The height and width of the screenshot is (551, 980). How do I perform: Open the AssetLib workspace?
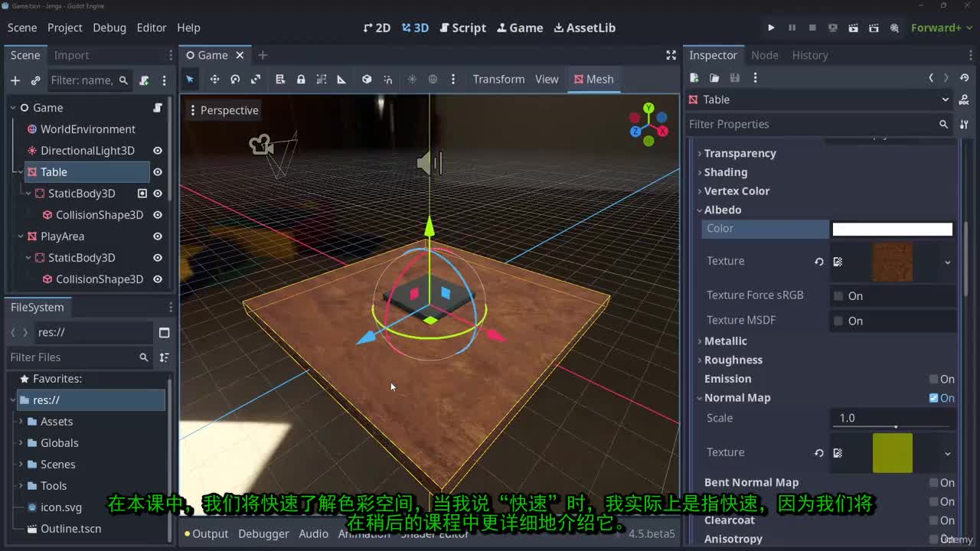point(585,28)
